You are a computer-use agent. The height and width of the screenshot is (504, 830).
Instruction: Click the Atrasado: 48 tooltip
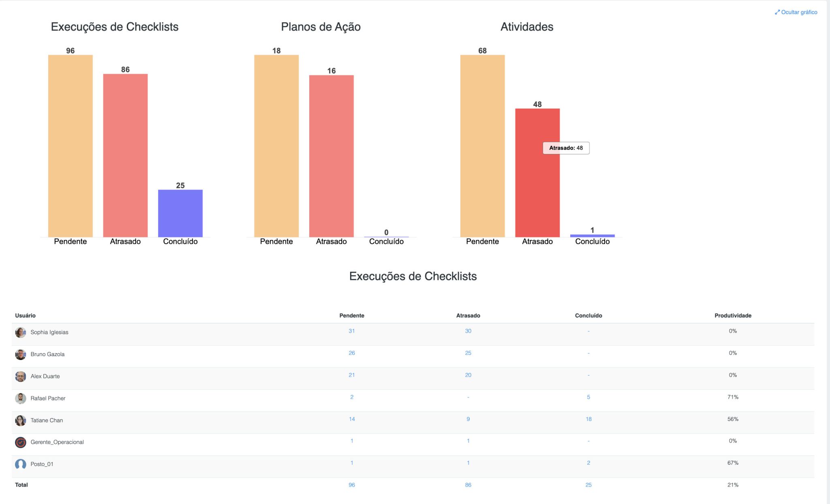566,148
